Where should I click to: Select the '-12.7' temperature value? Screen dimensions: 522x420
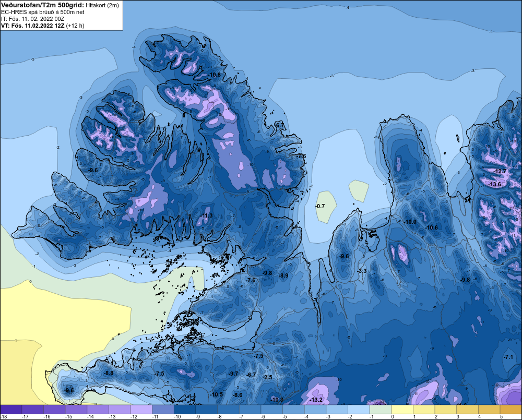(x=500, y=172)
